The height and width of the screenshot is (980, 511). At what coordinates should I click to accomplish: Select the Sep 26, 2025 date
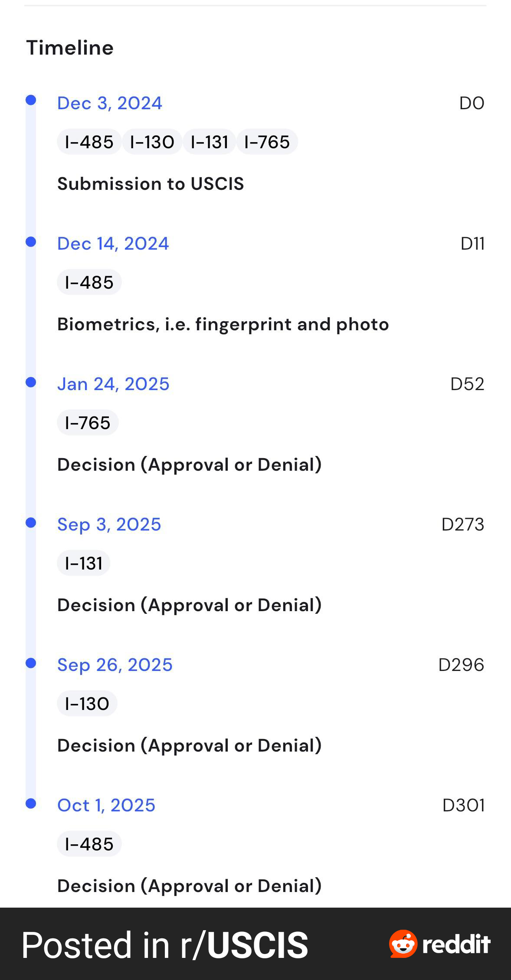tap(115, 665)
